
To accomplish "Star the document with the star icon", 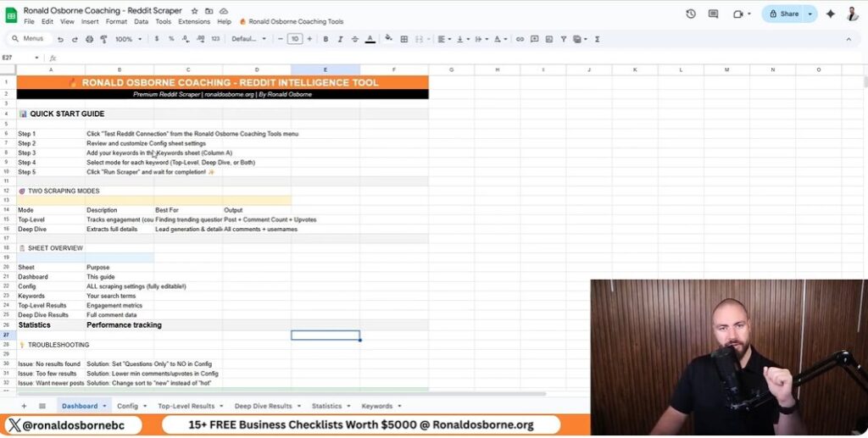I will click(x=194, y=10).
